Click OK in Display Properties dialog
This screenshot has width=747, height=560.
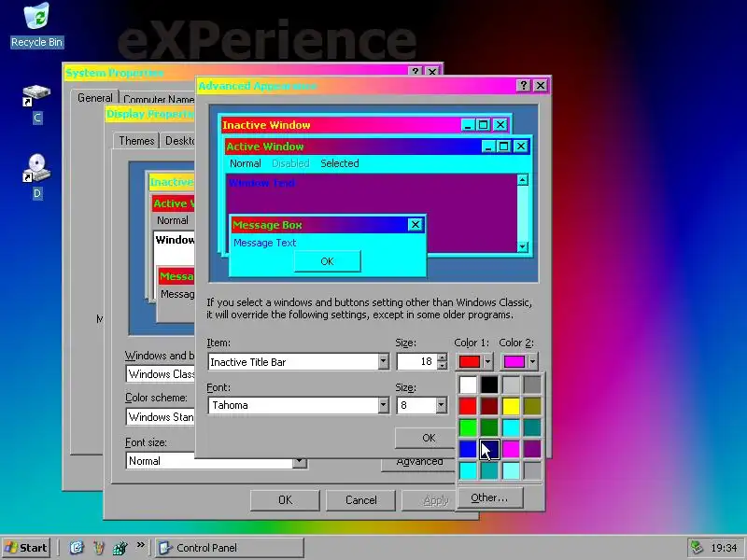point(285,500)
